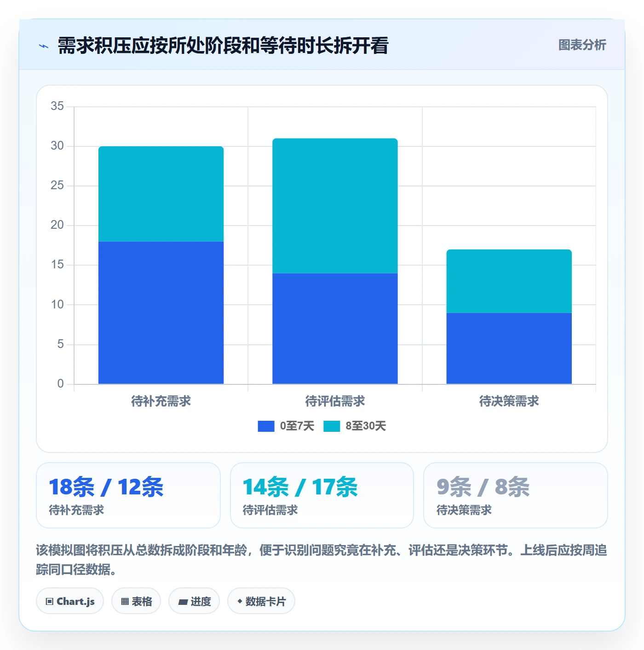Select the 表格 tag
This screenshot has height=650, width=644.
click(136, 601)
